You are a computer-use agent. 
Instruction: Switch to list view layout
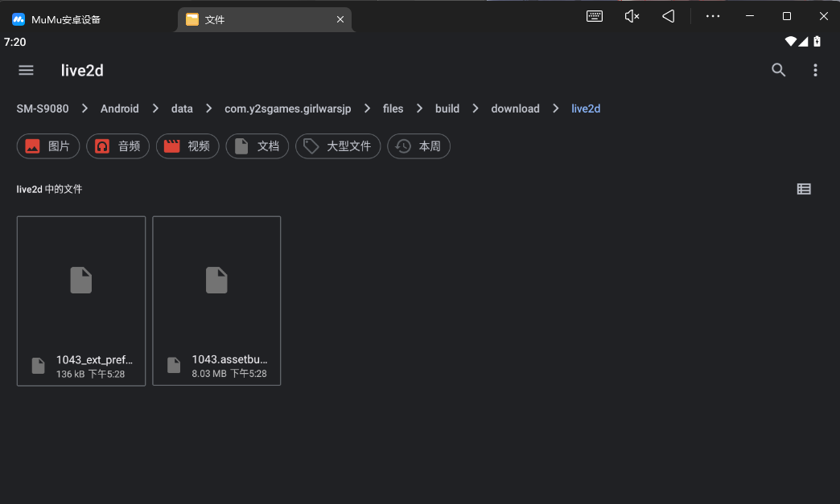click(804, 189)
